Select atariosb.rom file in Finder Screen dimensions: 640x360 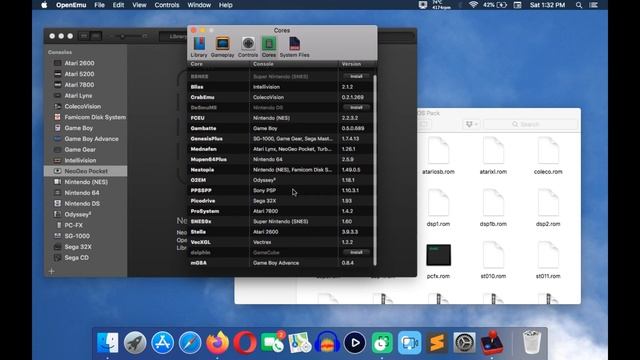click(438, 156)
